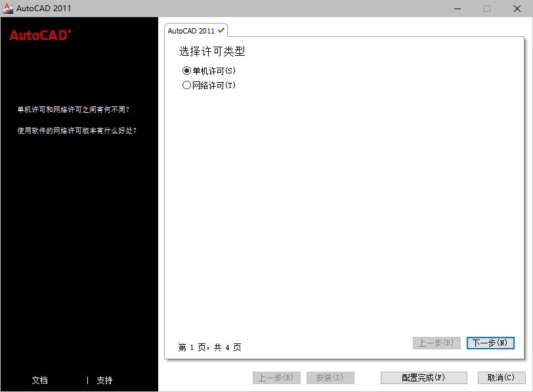Click the 上一步(B) button beside 下一步
Image resolution: width=533 pixels, height=392 pixels.
tap(437, 344)
